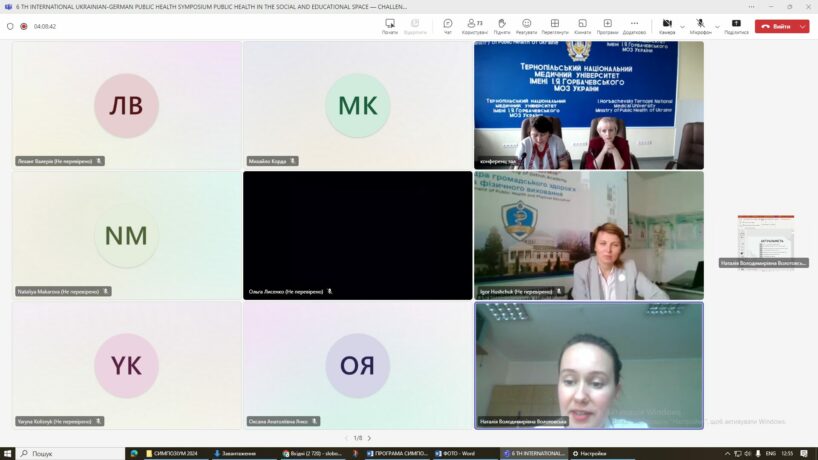Viewport: 818px width, 460px height.
Task: Switch to Word ФОТО taskbar window
Action: 465,453
